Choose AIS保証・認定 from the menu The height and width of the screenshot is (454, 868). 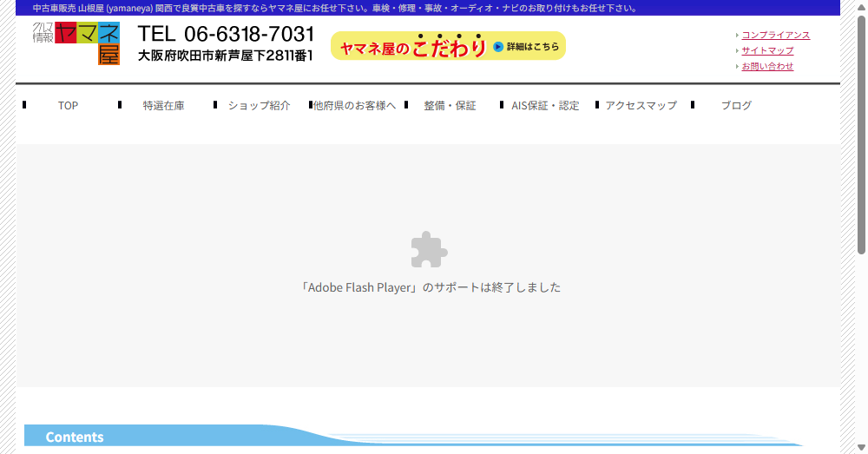545,105
